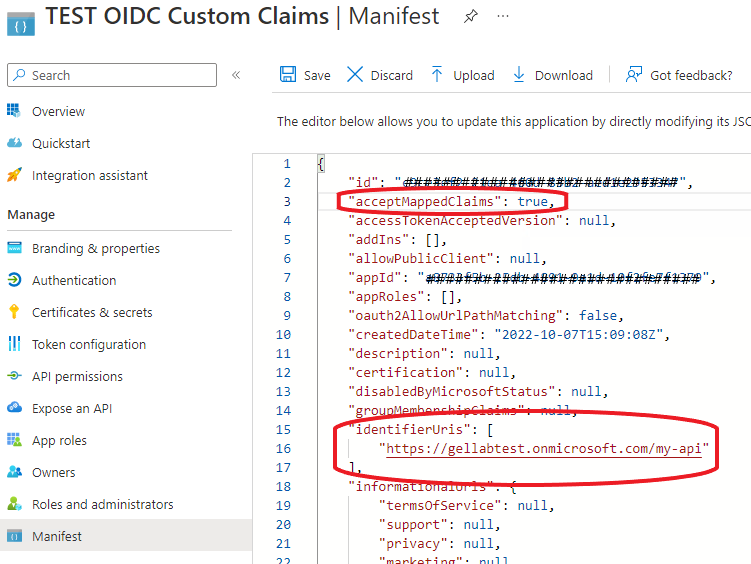Image resolution: width=751 pixels, height=564 pixels.
Task: Click the createdDateTime value 2022-10-07T15:09:08Z
Action: (x=579, y=335)
